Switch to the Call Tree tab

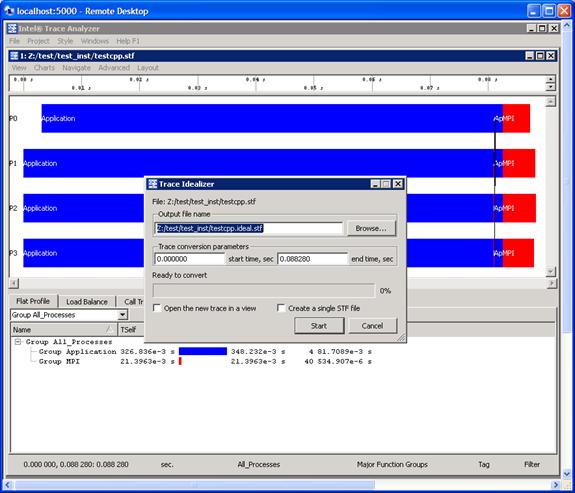(131, 302)
